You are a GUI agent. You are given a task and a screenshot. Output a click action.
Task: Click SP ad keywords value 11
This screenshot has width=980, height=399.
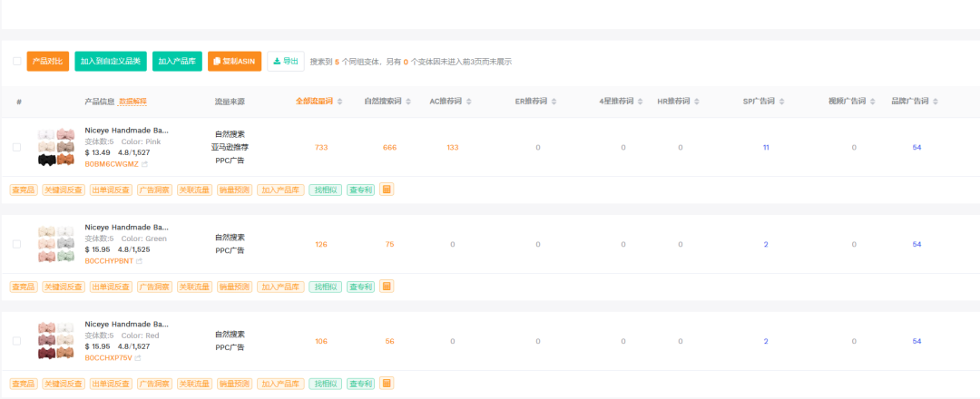pos(766,148)
